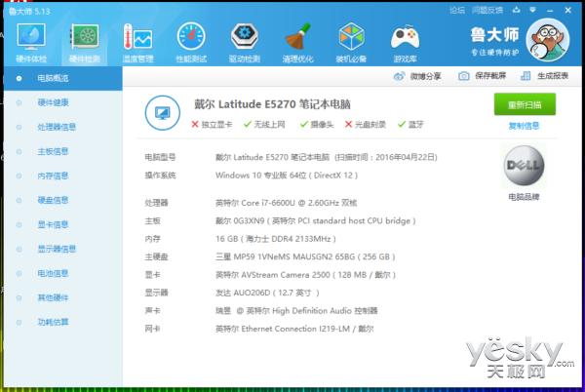Click 论坛 link in title bar
Viewport: 585px width, 392px height.
pyautogui.click(x=457, y=10)
